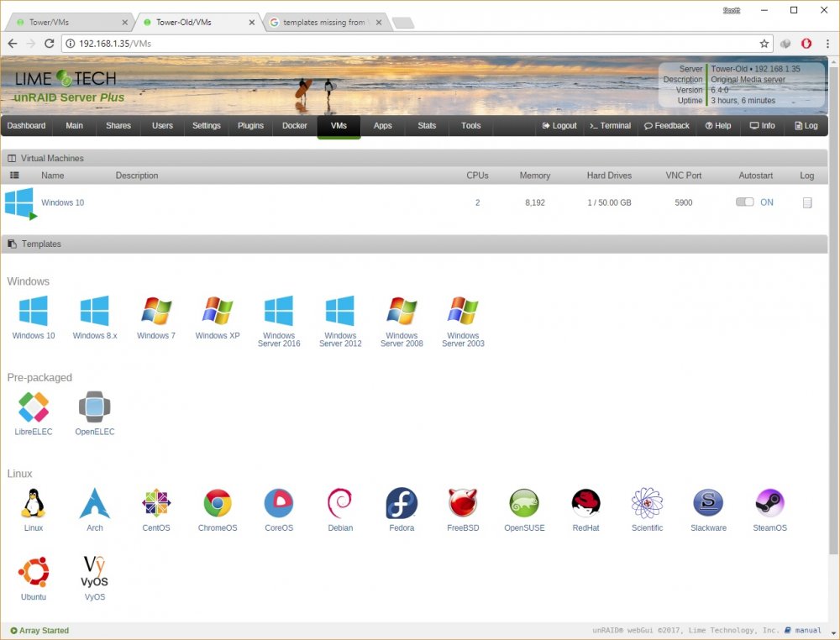Screen dimensions: 840x640
Task: Select the VyOS template icon
Action: pos(94,572)
